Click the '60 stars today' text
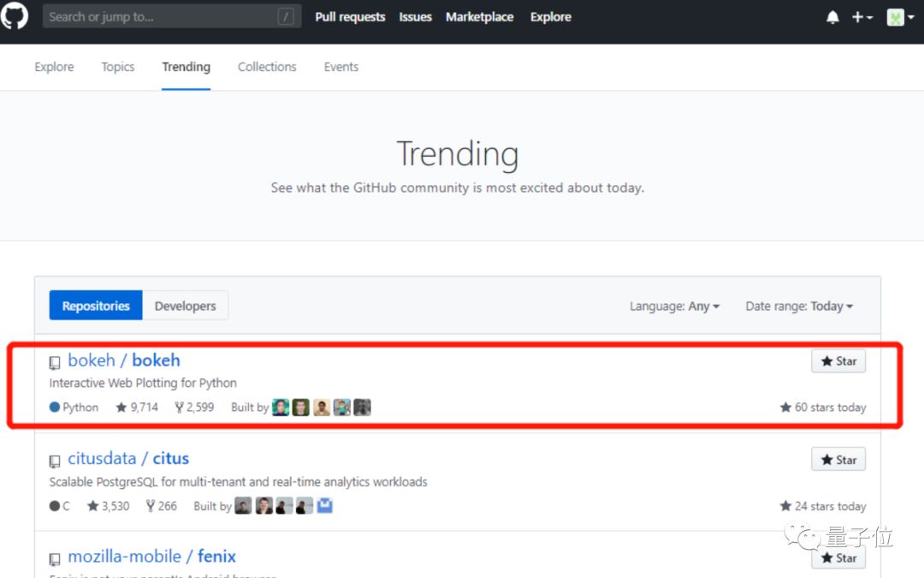The height and width of the screenshot is (578, 924). coord(823,407)
